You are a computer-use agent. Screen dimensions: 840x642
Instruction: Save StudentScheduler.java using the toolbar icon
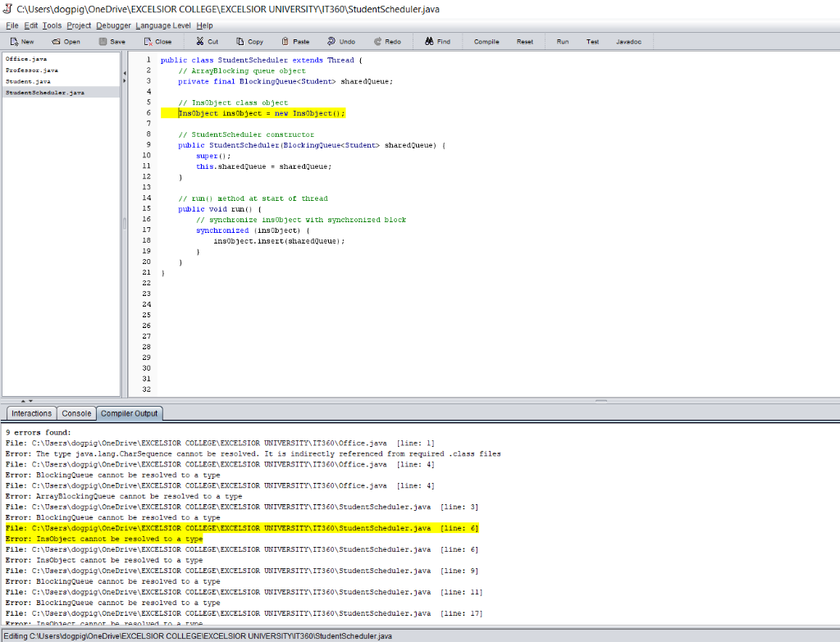point(112,41)
